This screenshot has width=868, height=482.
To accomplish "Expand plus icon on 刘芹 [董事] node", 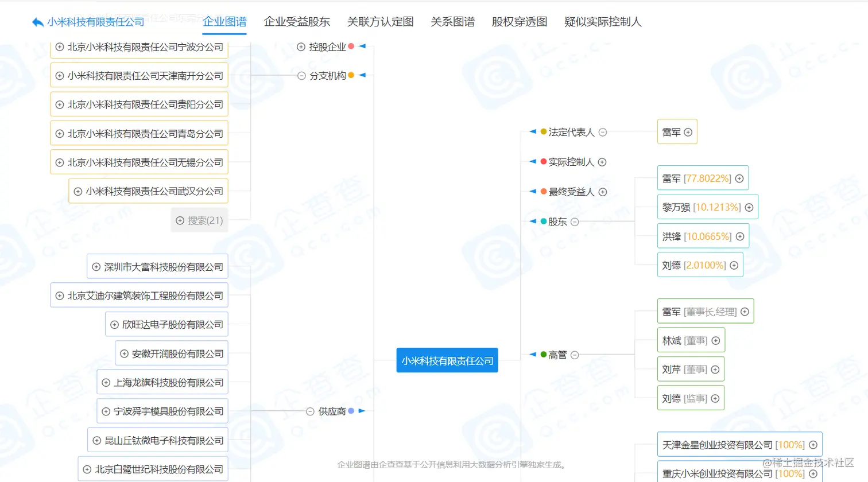I will coord(715,370).
